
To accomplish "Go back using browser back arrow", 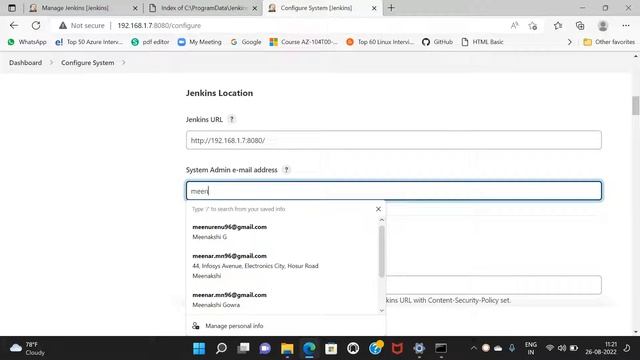I will point(14,25).
